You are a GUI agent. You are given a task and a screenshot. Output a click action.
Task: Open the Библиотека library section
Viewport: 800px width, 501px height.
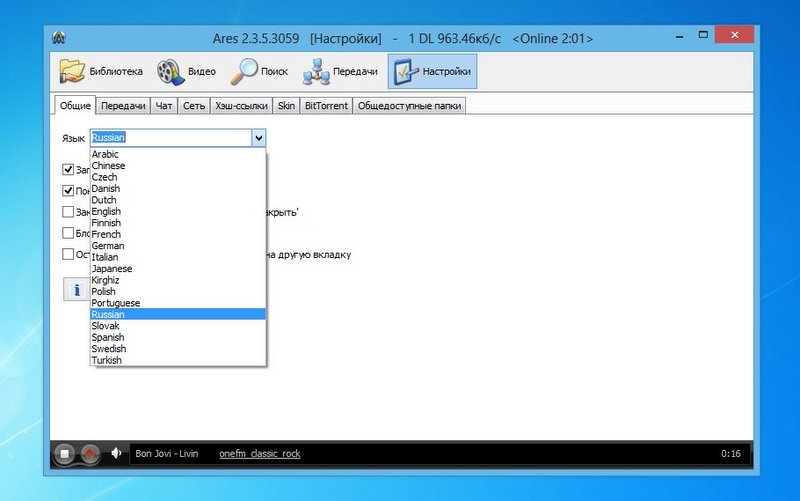click(x=101, y=71)
